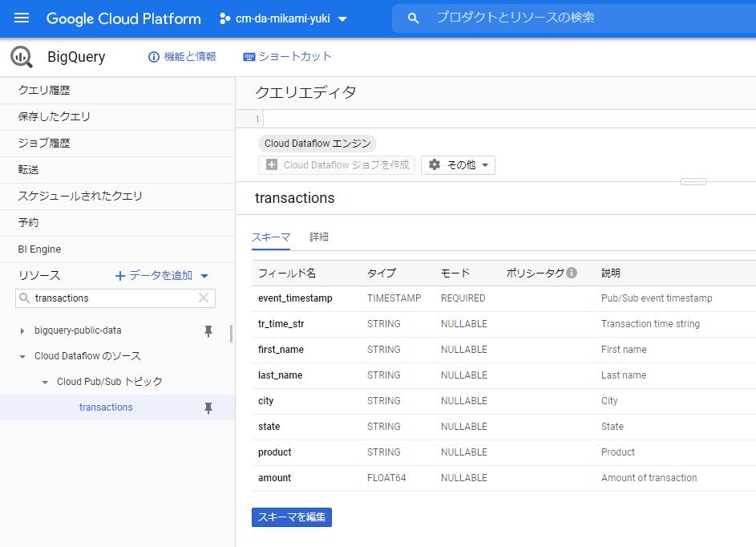Click the スキーマを編集 button
Screen dimensions: 756x547
tap(291, 517)
